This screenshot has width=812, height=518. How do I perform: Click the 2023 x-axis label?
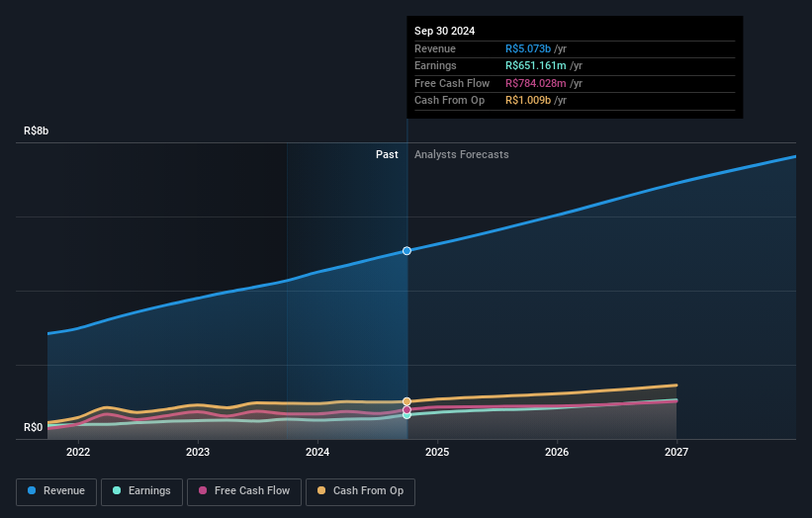[198, 452]
